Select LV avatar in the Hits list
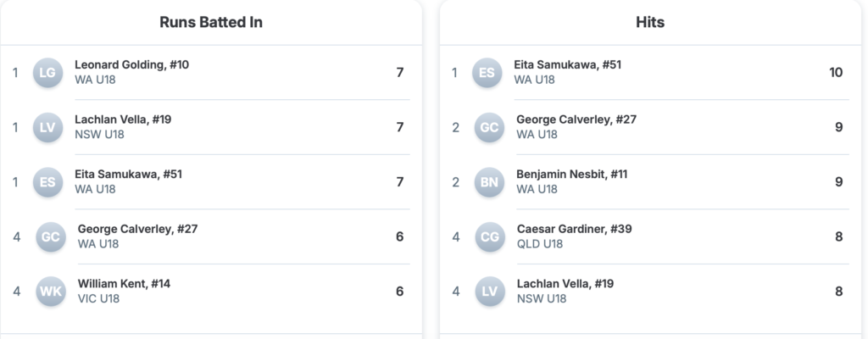Image resolution: width=868 pixels, height=339 pixels. coord(490,292)
